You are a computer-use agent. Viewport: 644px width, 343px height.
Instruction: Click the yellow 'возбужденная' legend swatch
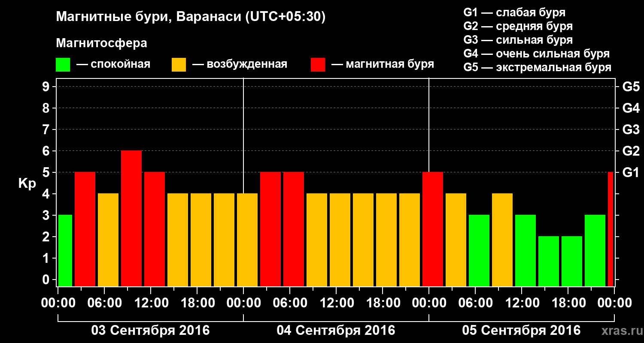[x=179, y=65]
